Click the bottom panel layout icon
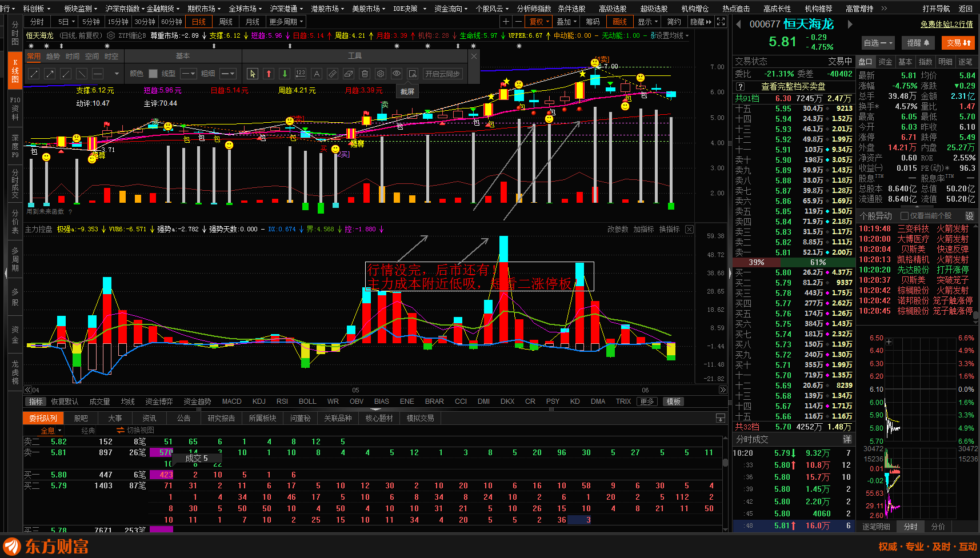 click(721, 418)
